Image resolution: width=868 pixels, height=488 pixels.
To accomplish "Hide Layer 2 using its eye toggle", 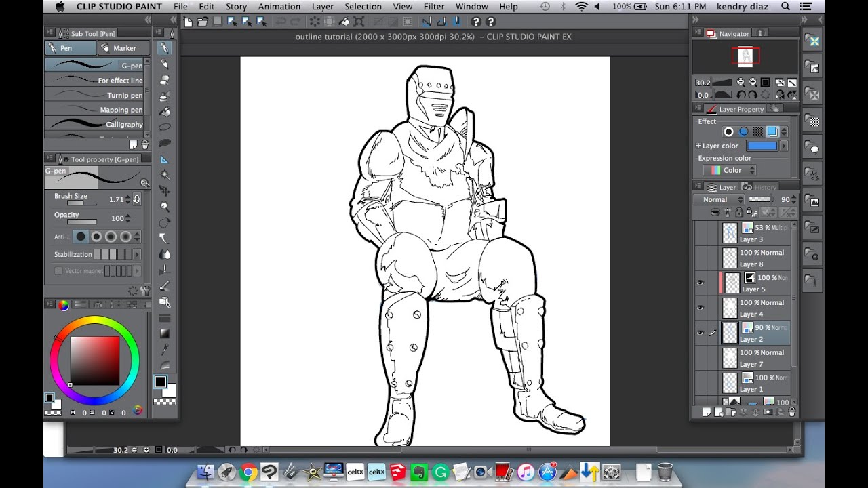I will (701, 332).
